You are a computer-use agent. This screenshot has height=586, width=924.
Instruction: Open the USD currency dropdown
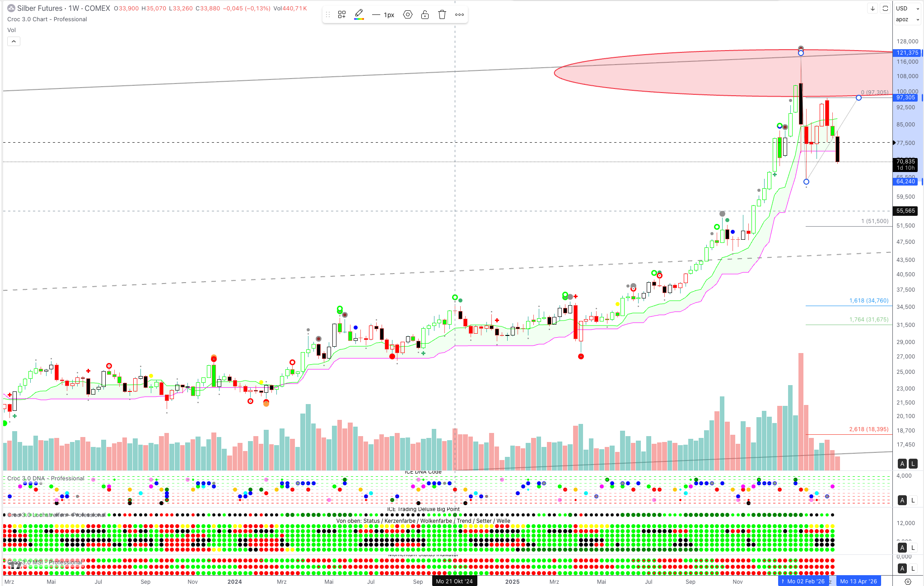click(x=908, y=9)
